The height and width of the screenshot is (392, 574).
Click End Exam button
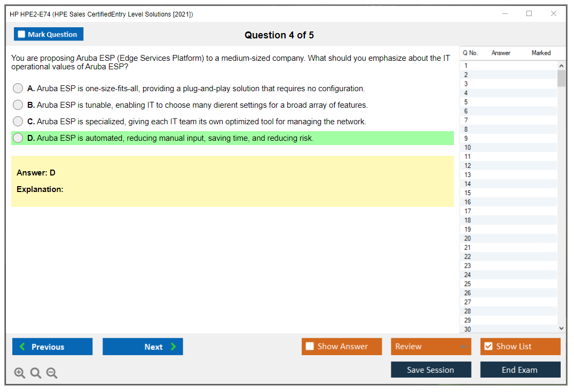coord(520,370)
